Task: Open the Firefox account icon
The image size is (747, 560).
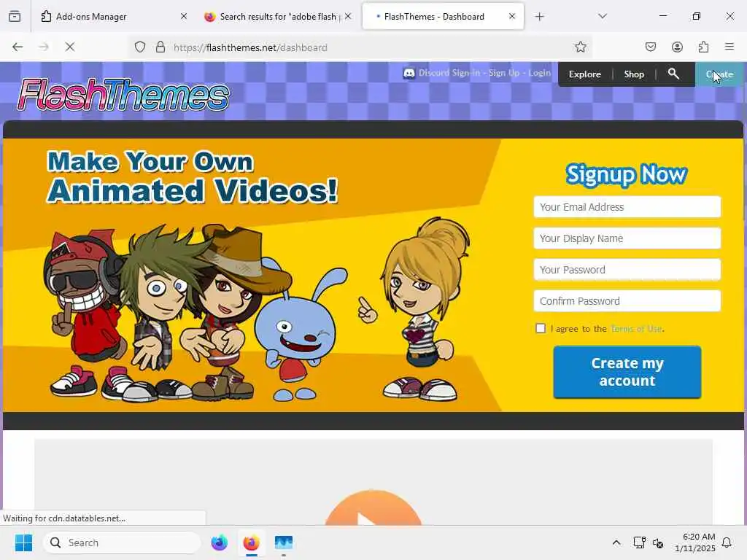Action: 677,47
